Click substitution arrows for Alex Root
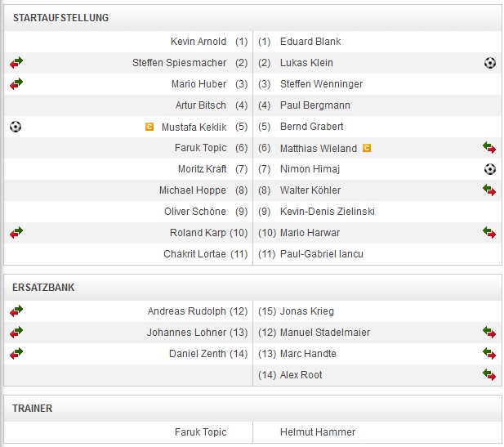504x447 pixels. [489, 375]
